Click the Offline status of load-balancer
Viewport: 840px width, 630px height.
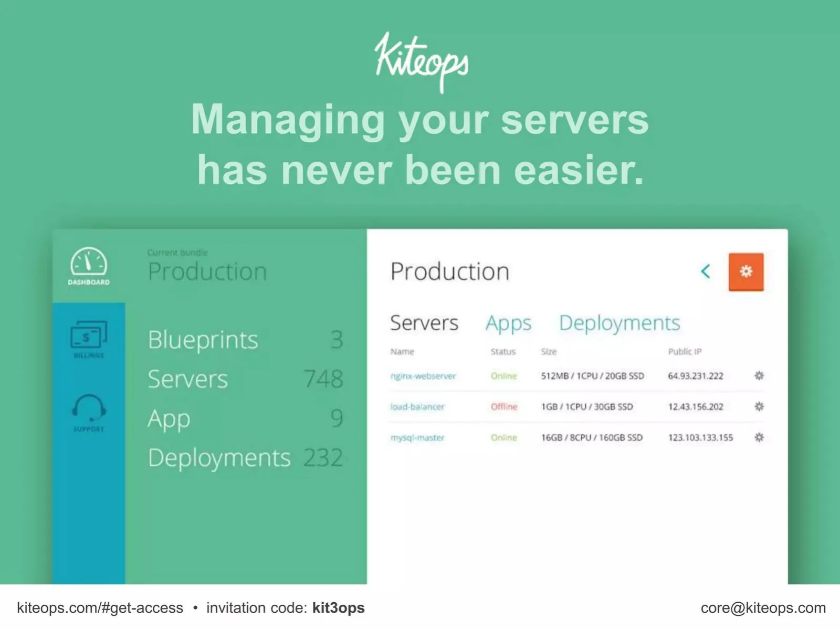tap(504, 406)
